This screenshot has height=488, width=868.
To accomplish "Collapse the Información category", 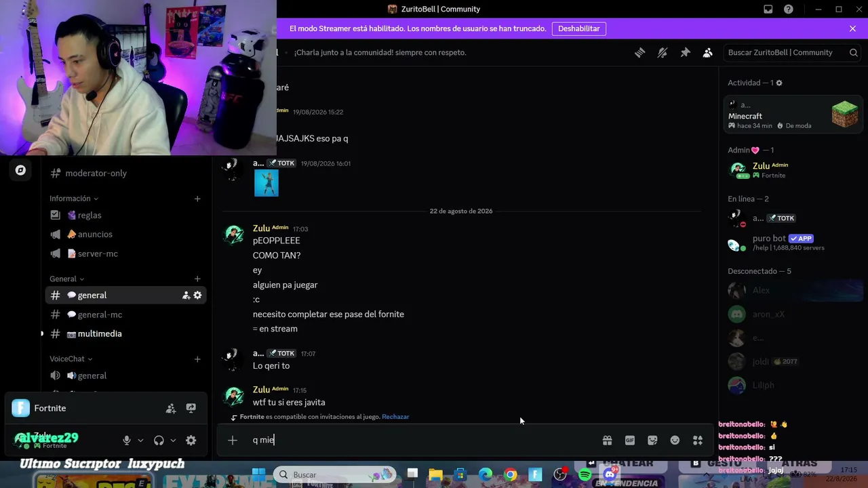I will pyautogui.click(x=74, y=199).
